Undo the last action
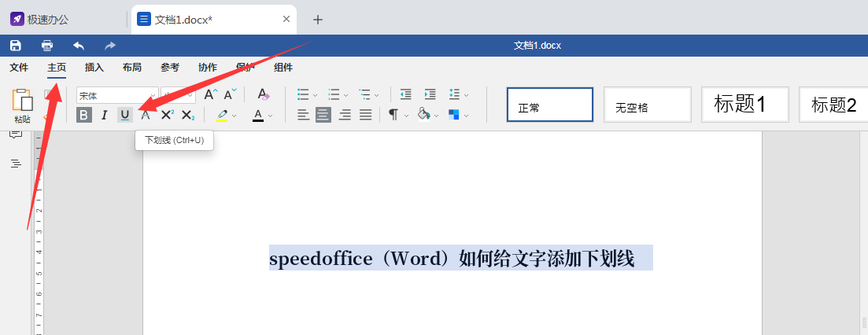 (79, 46)
